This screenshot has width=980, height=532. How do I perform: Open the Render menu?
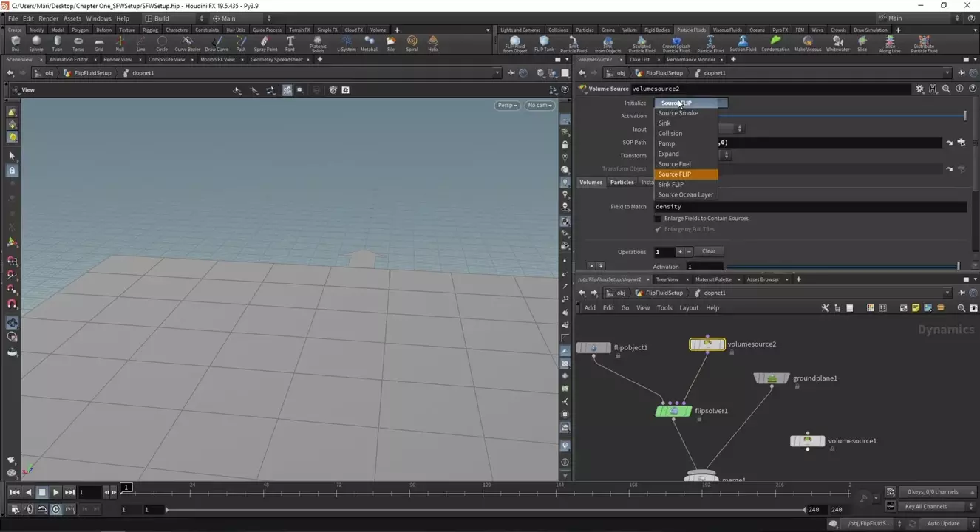pyautogui.click(x=48, y=18)
